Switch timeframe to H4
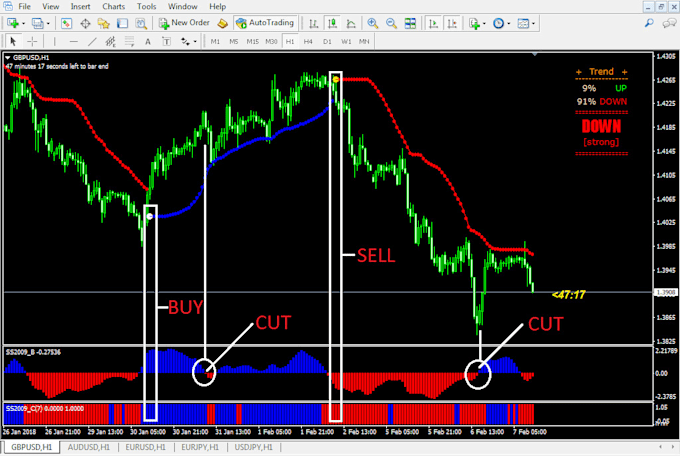Image resolution: width=680 pixels, height=456 pixels. pos(308,42)
